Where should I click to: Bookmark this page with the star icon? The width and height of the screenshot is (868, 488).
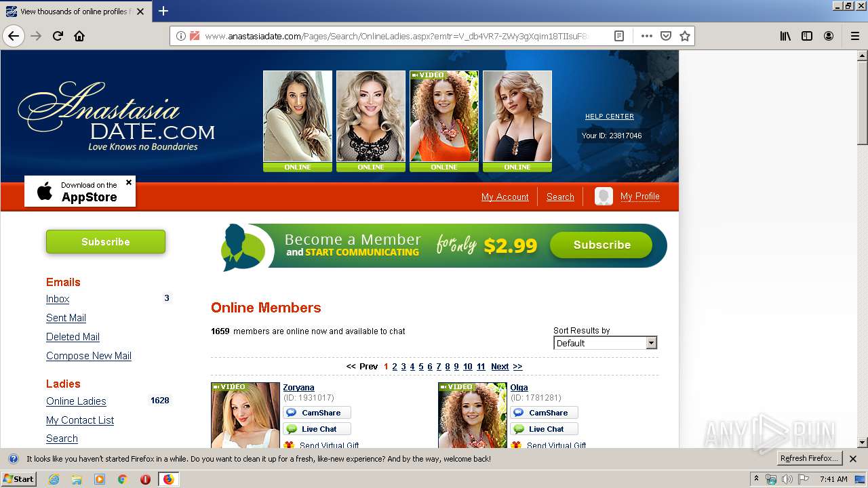tap(685, 36)
